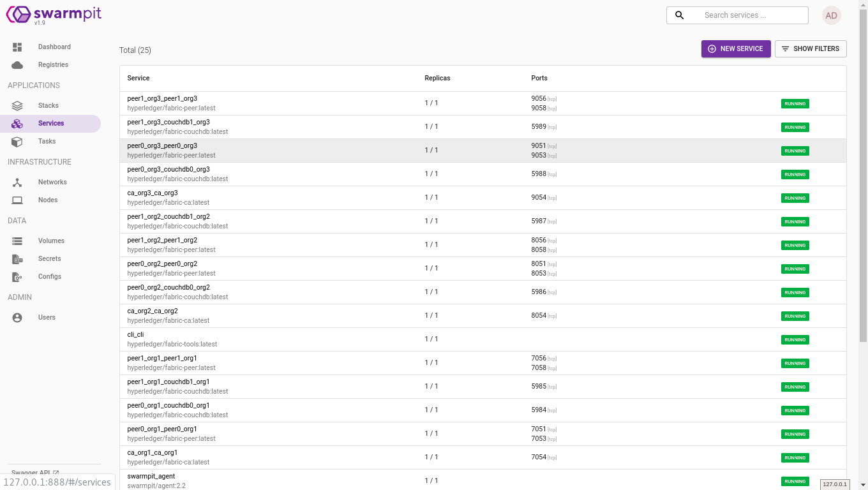Click the page vertical scrollbar
Screen dimensions: 868x490
pos(863,191)
